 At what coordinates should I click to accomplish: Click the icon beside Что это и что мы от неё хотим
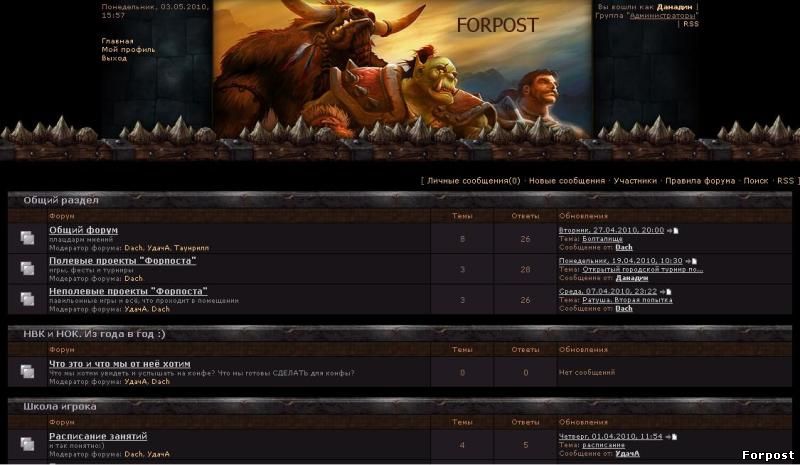pyautogui.click(x=28, y=372)
